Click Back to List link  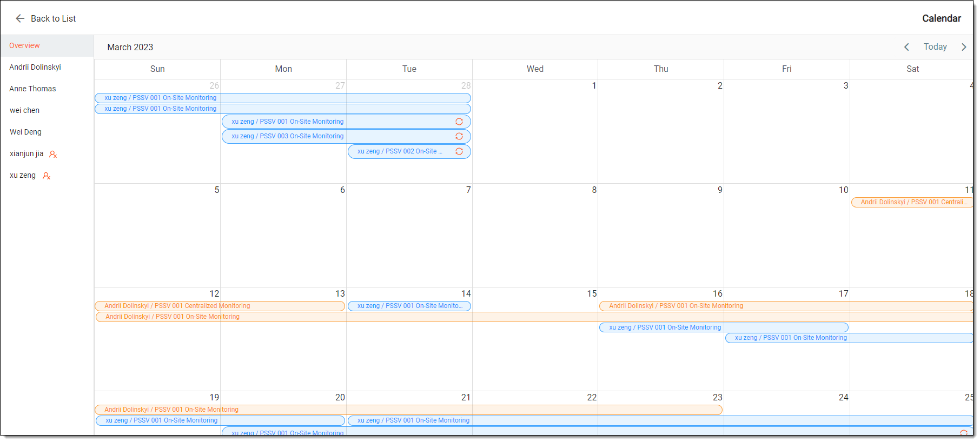coord(53,18)
